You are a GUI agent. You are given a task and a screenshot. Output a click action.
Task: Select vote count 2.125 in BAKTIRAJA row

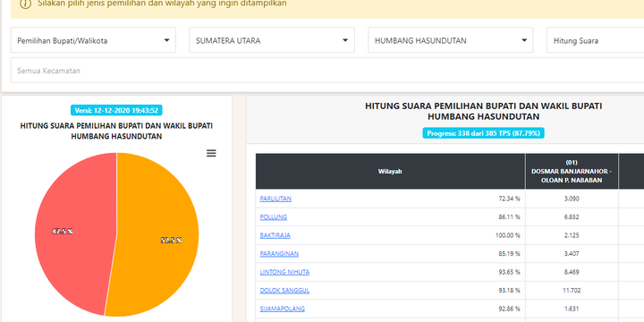[x=572, y=235]
